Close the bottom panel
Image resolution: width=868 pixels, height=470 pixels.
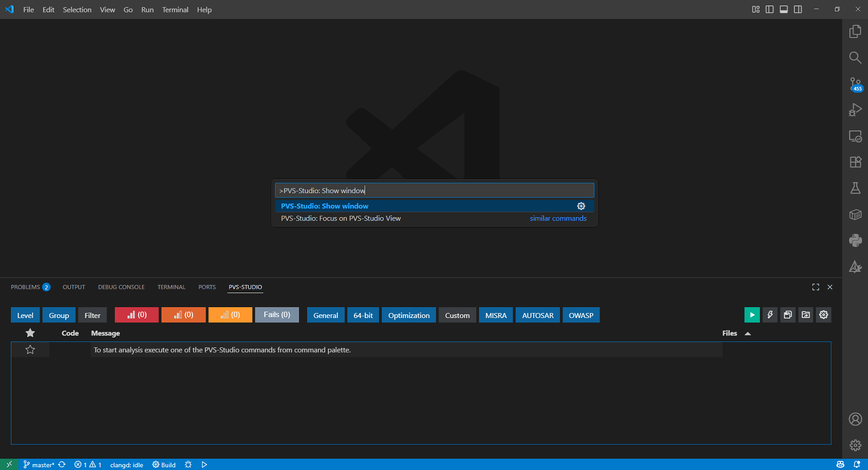point(829,287)
